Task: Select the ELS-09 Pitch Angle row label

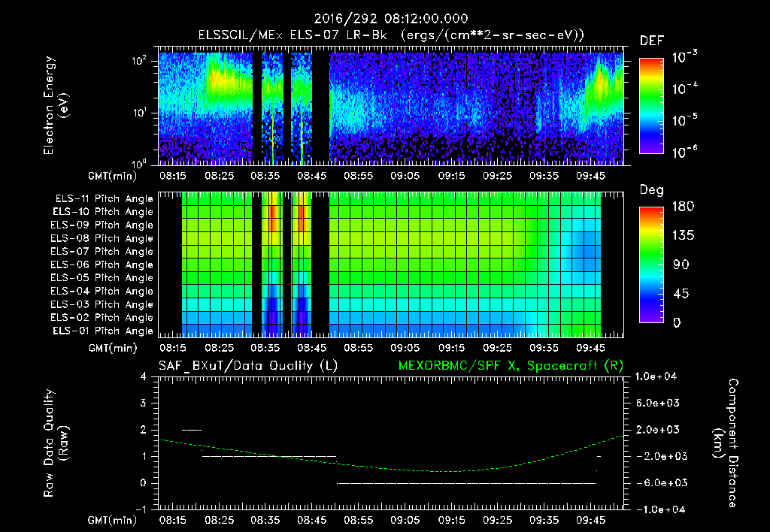Action: pyautogui.click(x=102, y=225)
